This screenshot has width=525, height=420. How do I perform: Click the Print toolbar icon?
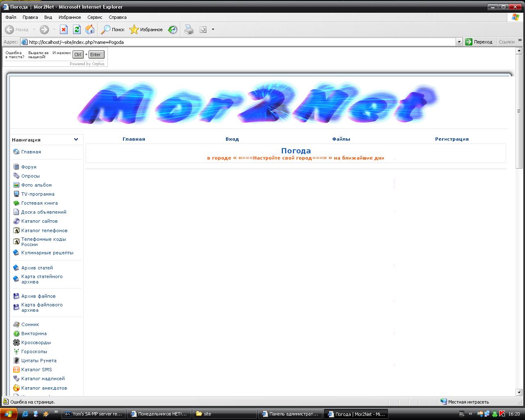click(x=189, y=30)
